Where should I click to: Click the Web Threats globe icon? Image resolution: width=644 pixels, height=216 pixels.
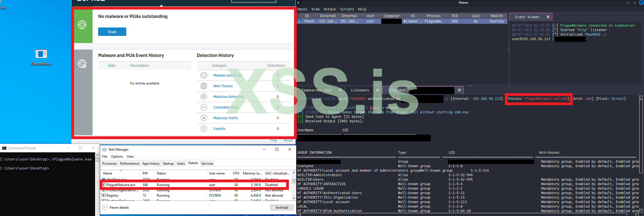[x=204, y=86]
